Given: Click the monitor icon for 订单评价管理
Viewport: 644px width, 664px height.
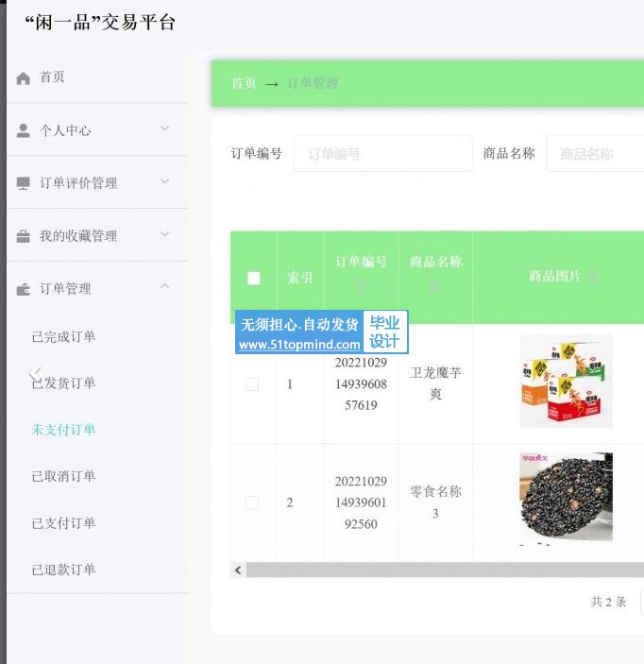Looking at the screenshot, I should (x=23, y=183).
